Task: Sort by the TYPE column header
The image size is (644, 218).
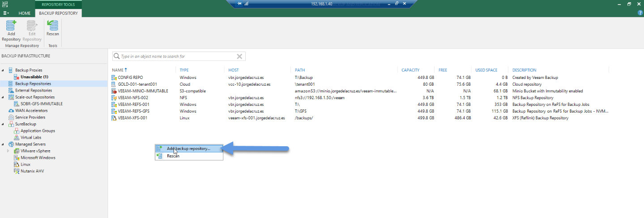Action: [x=184, y=70]
